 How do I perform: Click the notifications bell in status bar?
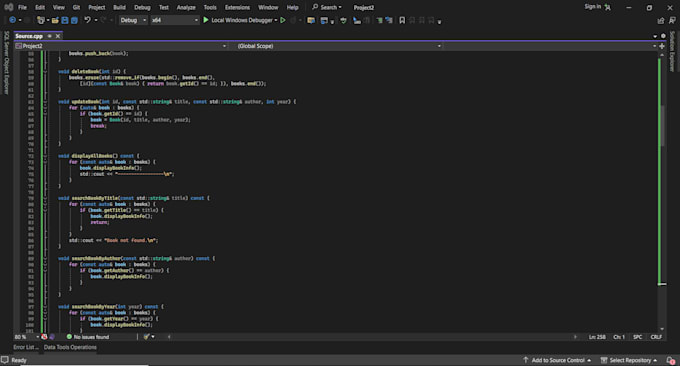pos(671,360)
